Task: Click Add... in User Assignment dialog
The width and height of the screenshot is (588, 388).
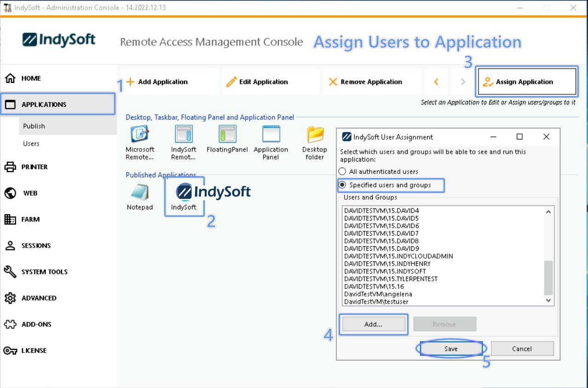Action: [373, 324]
